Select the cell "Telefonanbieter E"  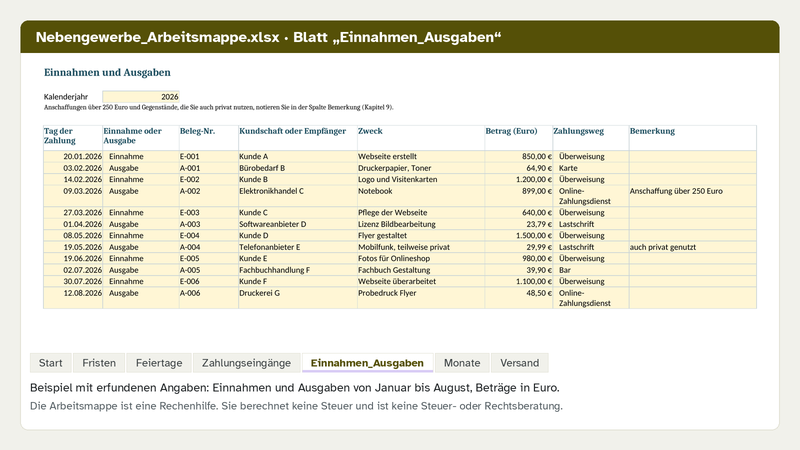pos(298,247)
